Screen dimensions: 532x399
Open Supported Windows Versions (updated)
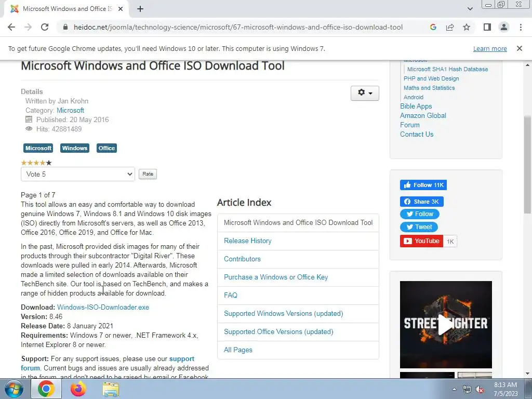pos(283,313)
